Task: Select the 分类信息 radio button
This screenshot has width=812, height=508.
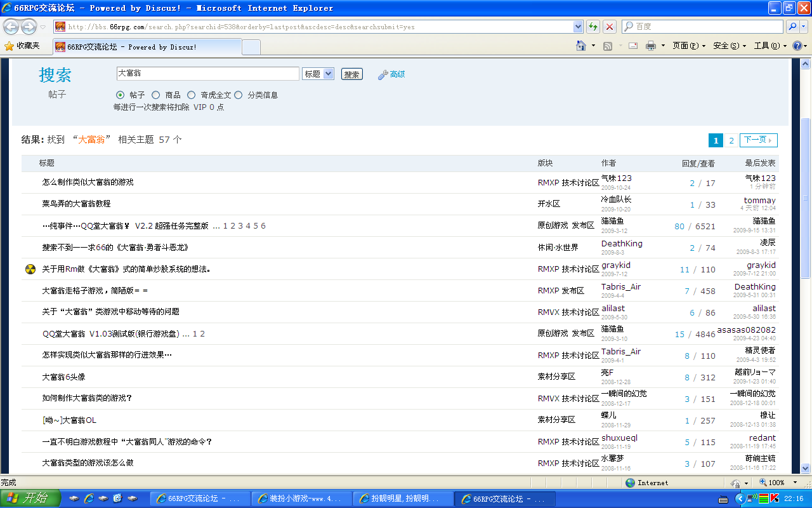Action: point(239,95)
